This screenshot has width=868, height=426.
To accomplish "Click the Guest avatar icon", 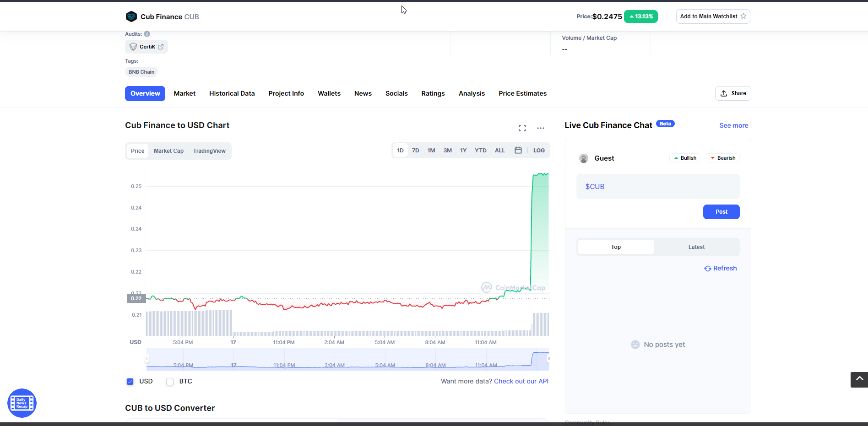I will pos(584,158).
